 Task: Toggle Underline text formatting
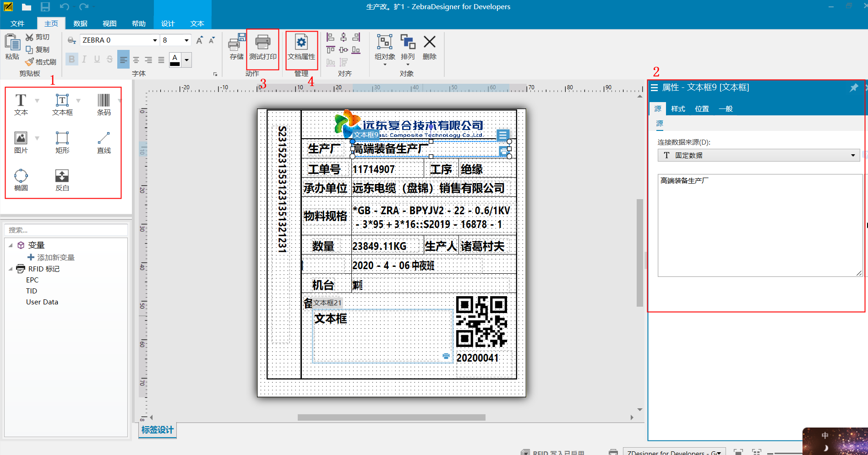(97, 60)
